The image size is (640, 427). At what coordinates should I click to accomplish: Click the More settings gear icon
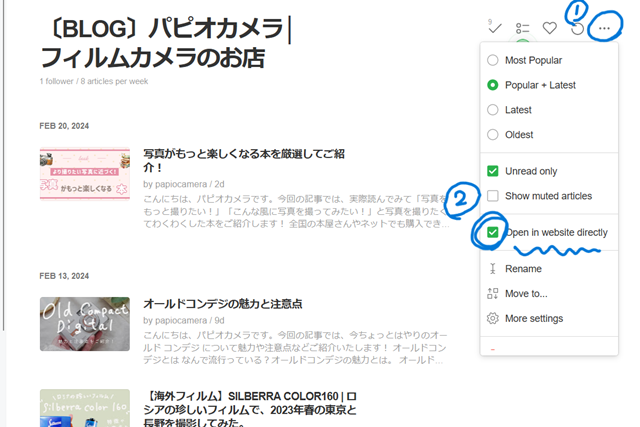pos(493,318)
